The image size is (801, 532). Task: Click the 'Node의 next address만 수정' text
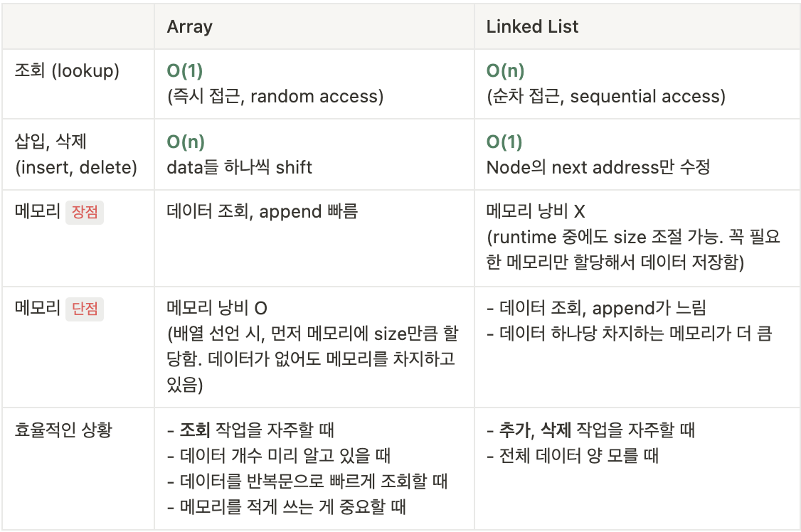tap(598, 167)
